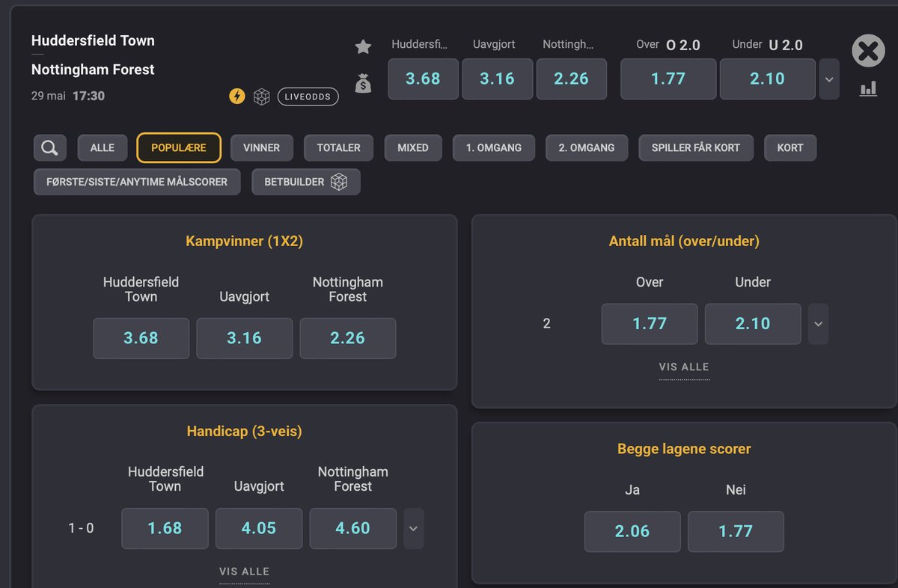Open the Betbuilder cube icon next to lightning
Image resolution: width=898 pixels, height=588 pixels.
coord(260,97)
